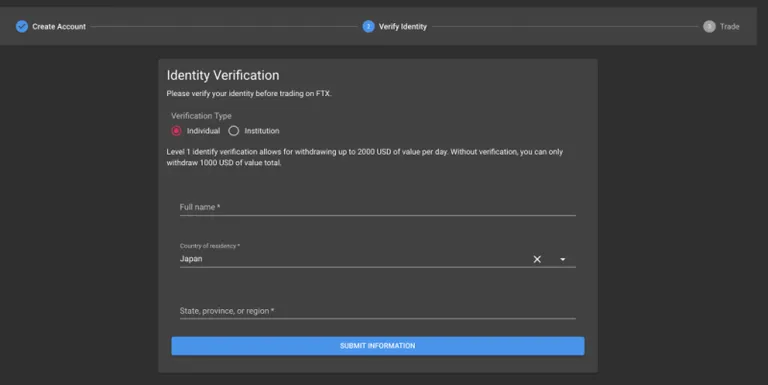Click the Identity Verification heading
768x385 pixels.
[x=223, y=75]
